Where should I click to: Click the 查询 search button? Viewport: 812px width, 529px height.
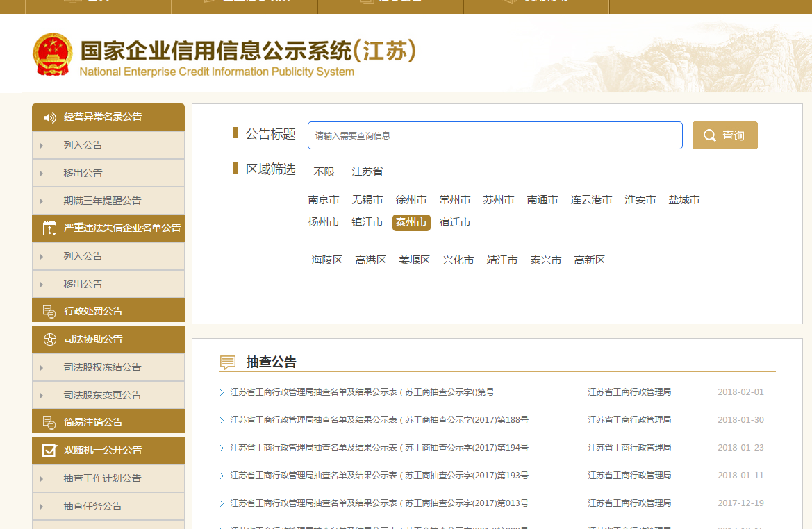coord(725,135)
